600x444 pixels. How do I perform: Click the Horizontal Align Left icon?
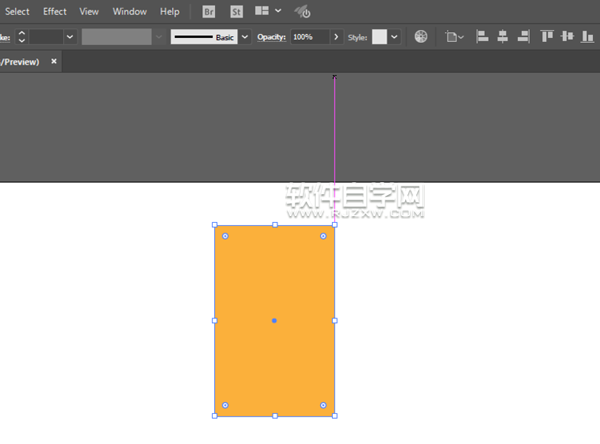[x=482, y=36]
